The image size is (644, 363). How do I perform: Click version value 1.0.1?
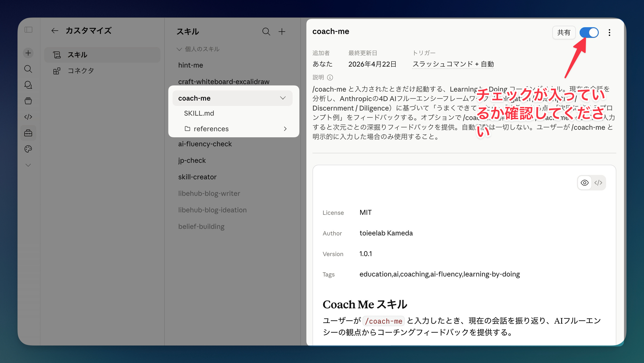pos(366,253)
